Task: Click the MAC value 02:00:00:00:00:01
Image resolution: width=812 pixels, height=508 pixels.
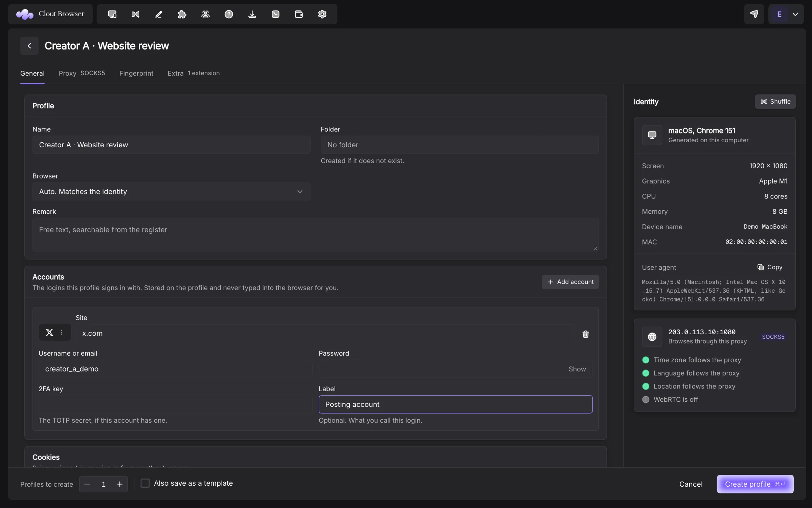Action: pyautogui.click(x=756, y=242)
